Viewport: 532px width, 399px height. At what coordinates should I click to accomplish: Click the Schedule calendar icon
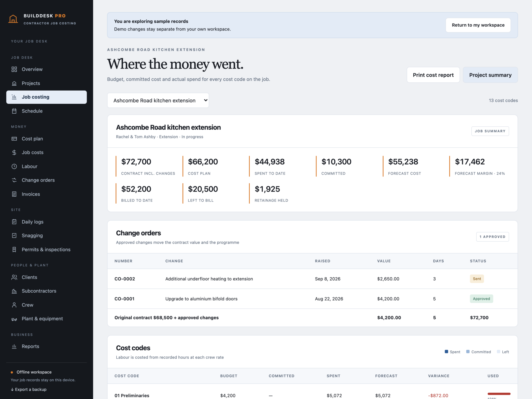coord(14,111)
